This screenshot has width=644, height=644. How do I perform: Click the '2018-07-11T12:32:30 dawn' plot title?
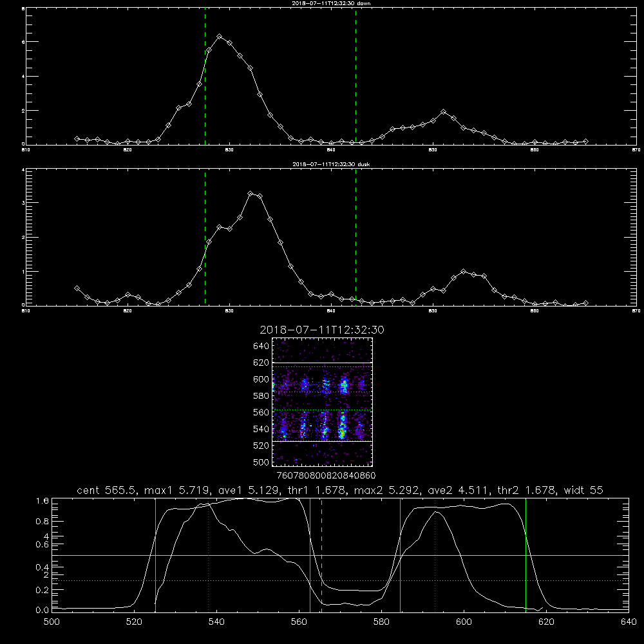331,3
